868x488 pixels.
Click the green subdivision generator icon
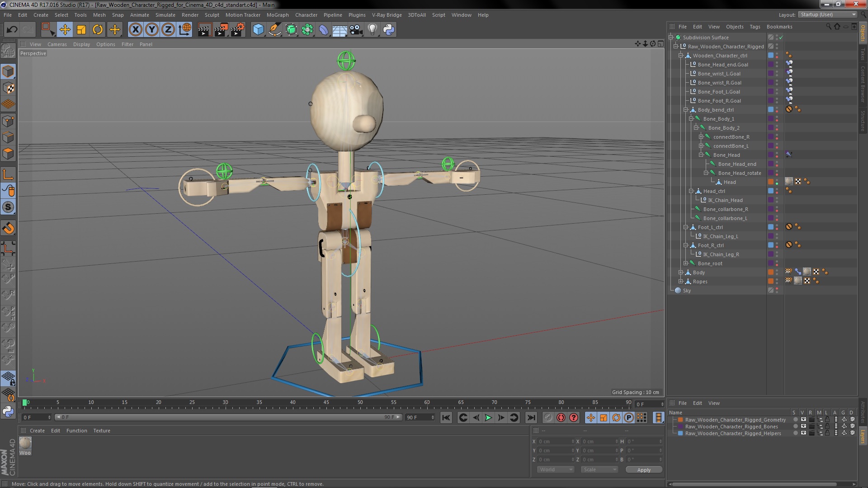coord(291,30)
